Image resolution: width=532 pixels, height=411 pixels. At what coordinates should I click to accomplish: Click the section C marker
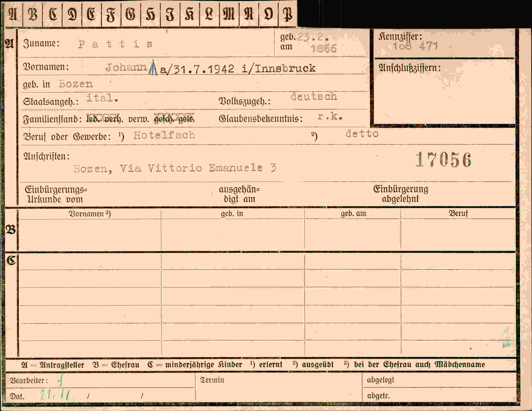click(11, 260)
